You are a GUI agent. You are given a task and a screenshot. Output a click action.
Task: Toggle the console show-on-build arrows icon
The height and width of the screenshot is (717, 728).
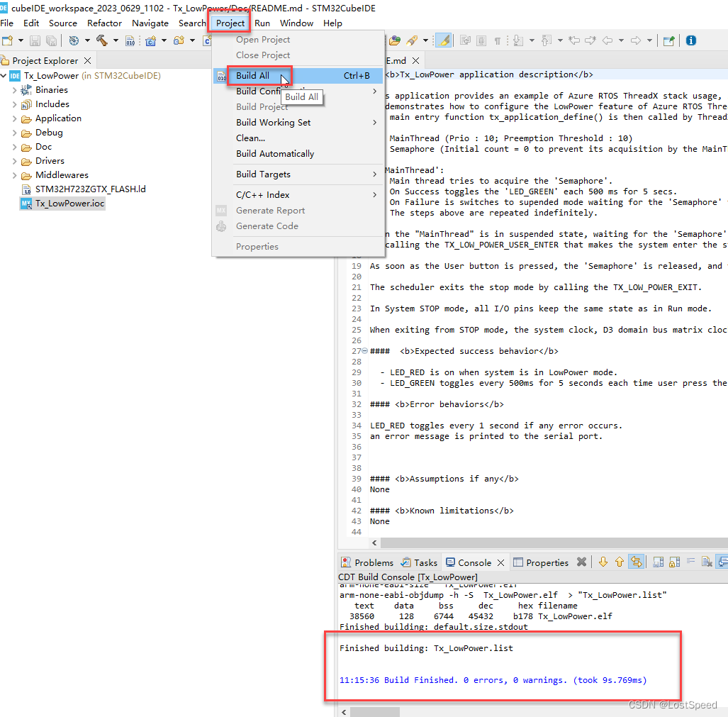[636, 562]
